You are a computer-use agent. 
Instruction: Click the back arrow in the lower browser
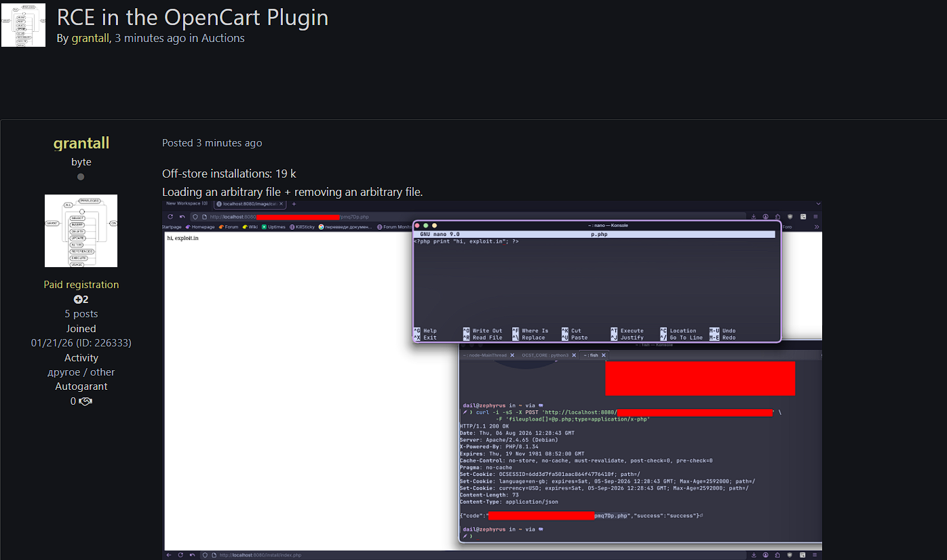click(169, 555)
